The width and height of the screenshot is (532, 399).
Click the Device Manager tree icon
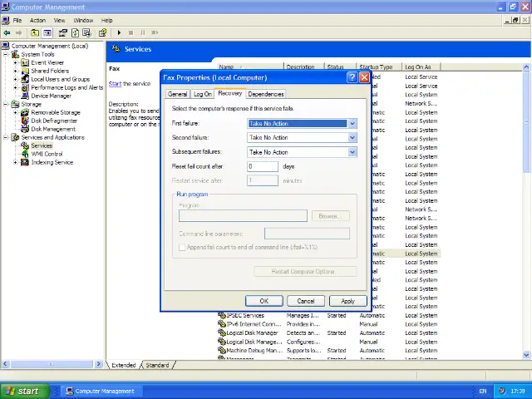point(25,96)
